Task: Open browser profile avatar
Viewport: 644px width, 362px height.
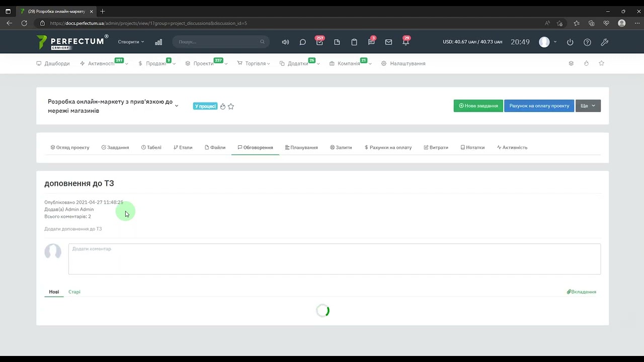Action: (x=622, y=23)
